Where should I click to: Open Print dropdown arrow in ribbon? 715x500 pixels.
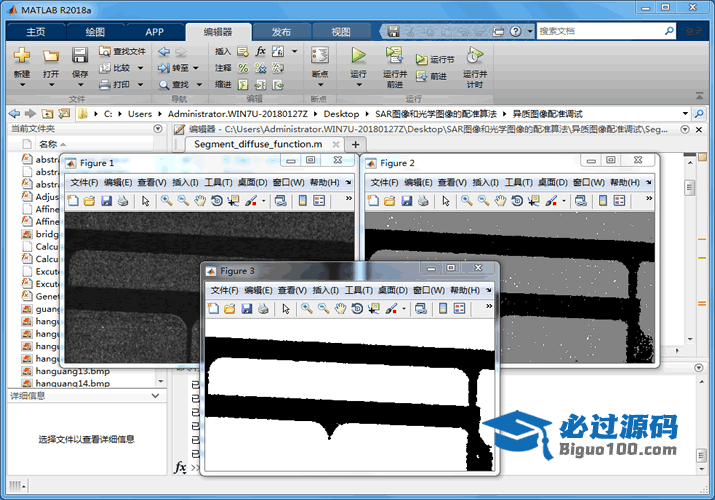point(140,85)
